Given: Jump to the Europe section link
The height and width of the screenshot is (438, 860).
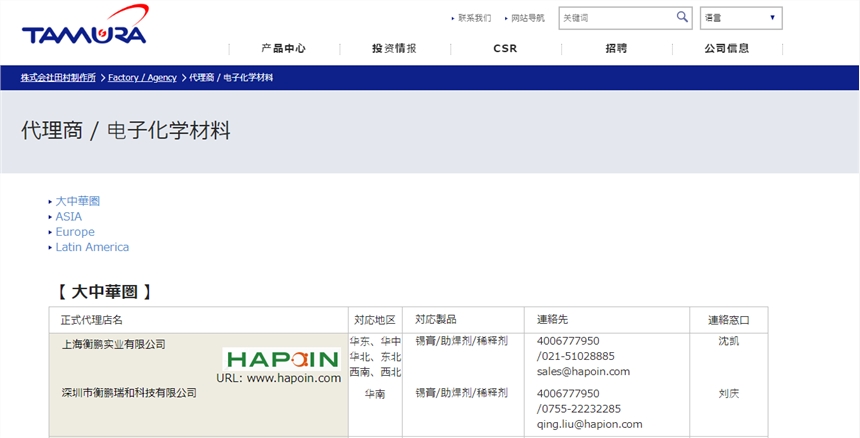Looking at the screenshot, I should (x=75, y=232).
